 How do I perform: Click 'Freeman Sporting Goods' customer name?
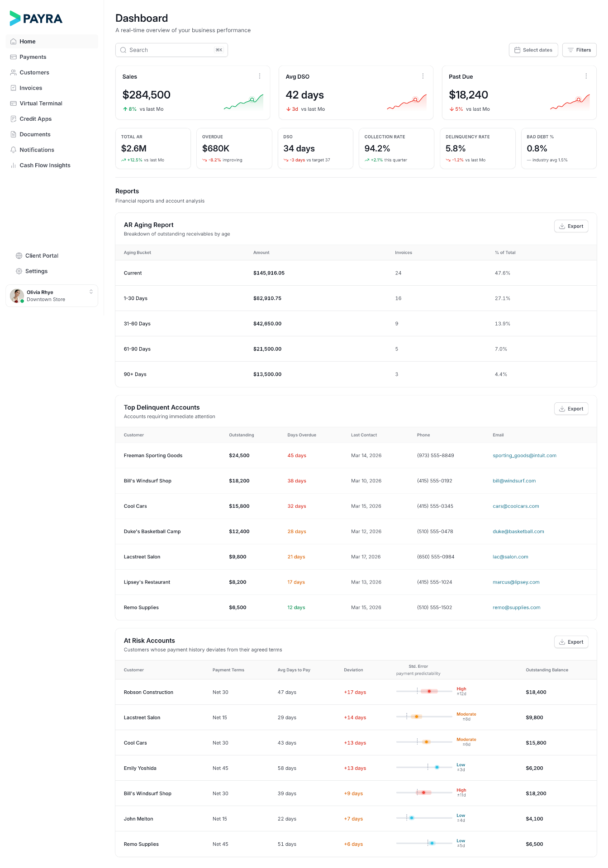(153, 456)
